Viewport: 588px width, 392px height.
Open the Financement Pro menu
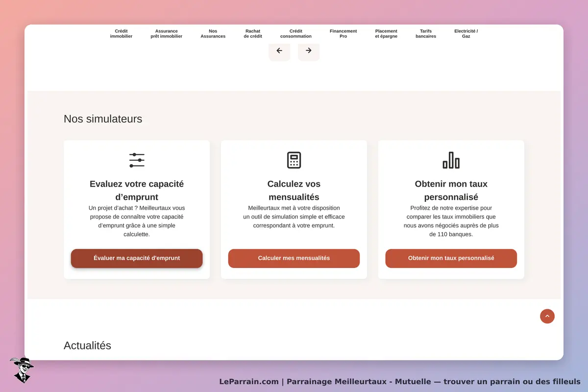(343, 34)
